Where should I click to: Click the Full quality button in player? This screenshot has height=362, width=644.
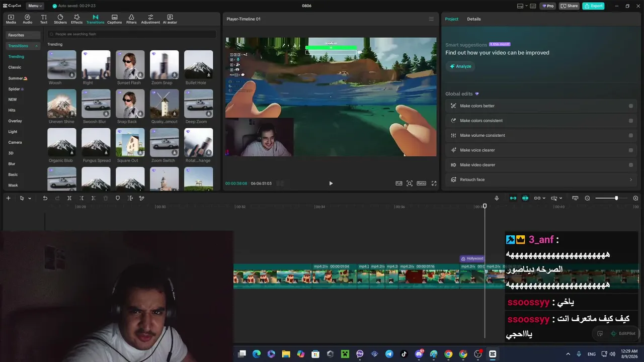click(399, 184)
